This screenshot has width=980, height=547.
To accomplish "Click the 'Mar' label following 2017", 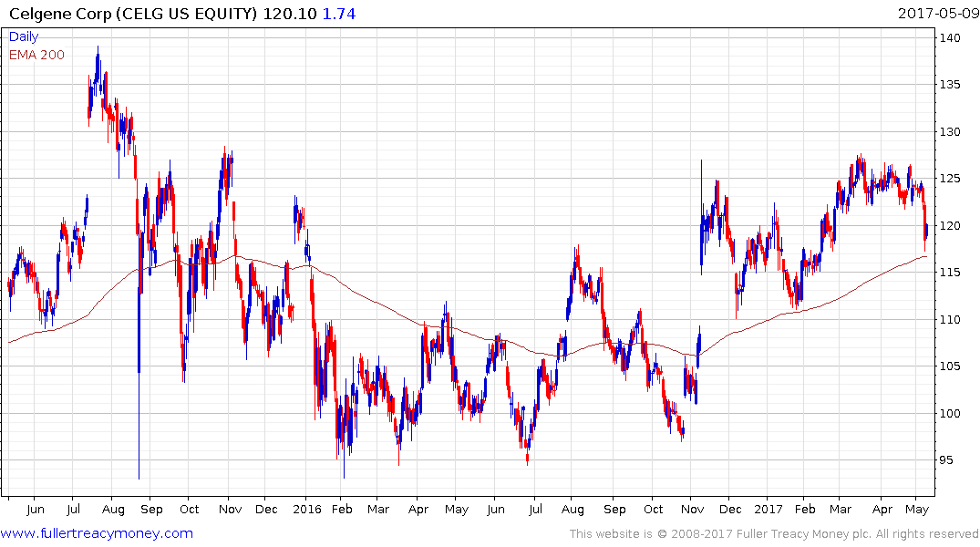I will tap(841, 509).
